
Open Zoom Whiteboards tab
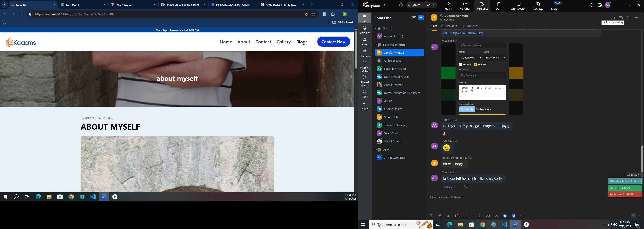tap(518, 6)
